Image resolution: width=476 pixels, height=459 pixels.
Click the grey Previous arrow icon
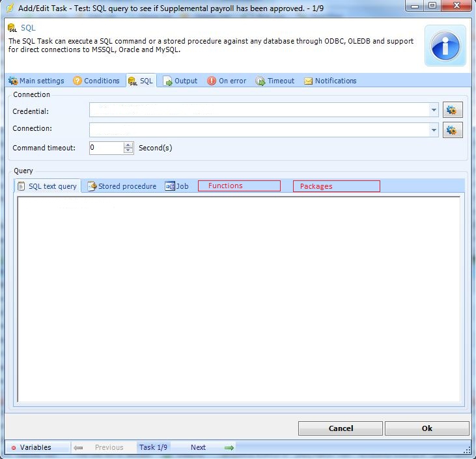tap(78, 447)
